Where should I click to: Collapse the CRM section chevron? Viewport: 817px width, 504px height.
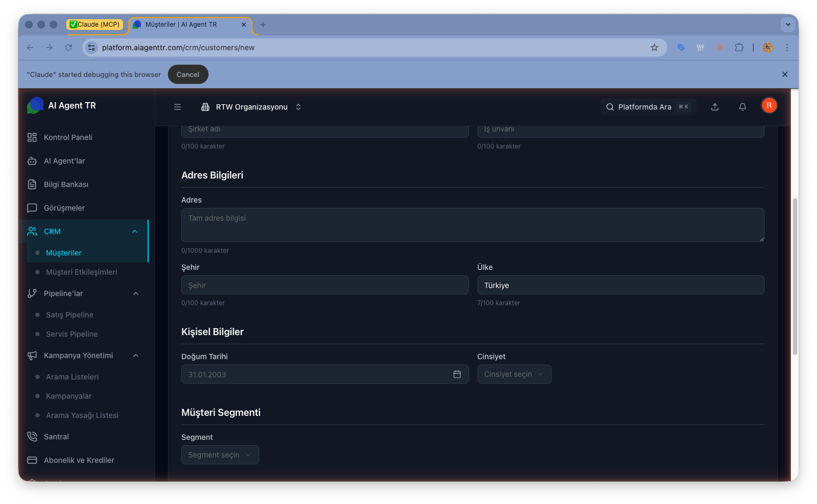[x=135, y=231]
